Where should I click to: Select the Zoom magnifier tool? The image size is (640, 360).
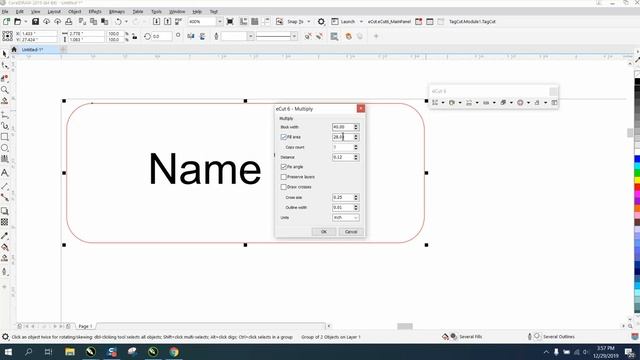[5, 89]
